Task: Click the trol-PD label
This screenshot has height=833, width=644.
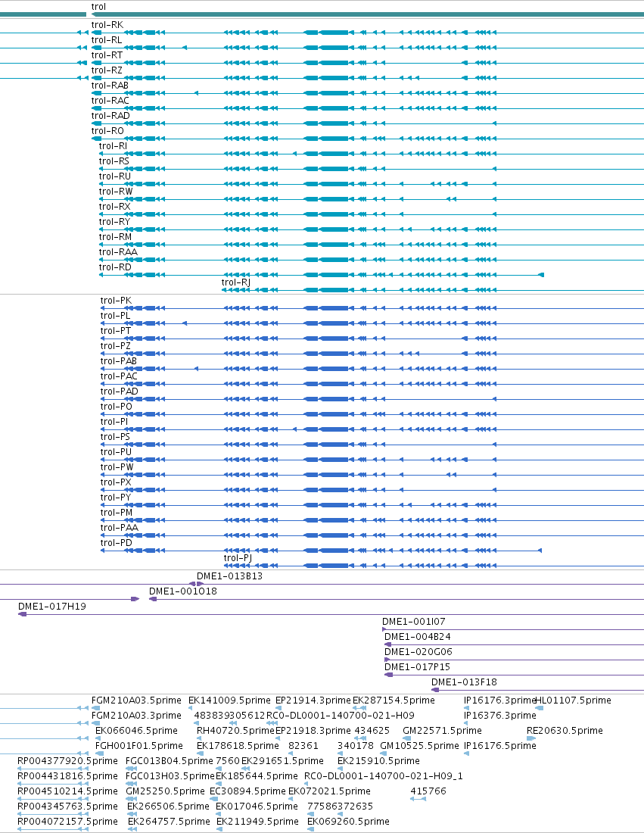Action: pyautogui.click(x=117, y=542)
